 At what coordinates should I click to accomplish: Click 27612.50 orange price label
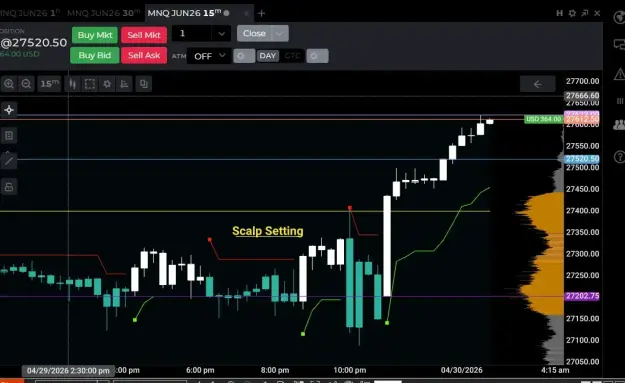[x=582, y=119]
